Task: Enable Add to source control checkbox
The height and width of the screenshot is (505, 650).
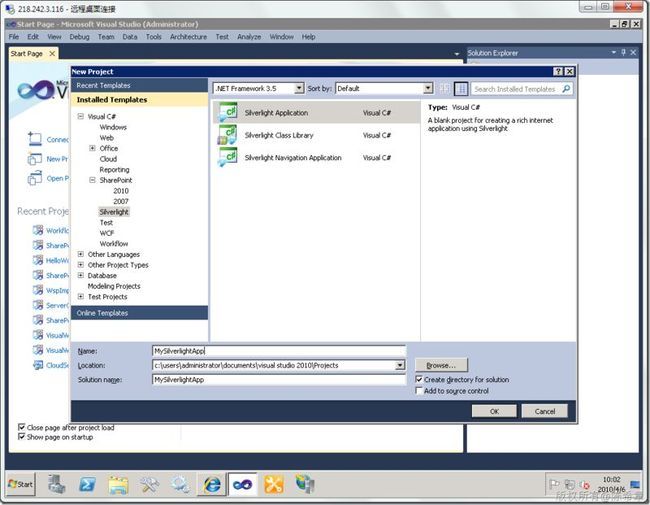Action: (x=419, y=391)
